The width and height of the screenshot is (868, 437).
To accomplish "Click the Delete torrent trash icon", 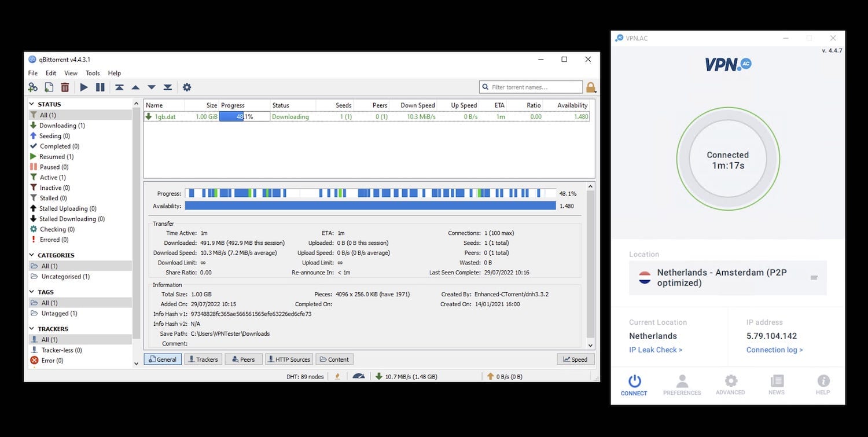I will (65, 87).
